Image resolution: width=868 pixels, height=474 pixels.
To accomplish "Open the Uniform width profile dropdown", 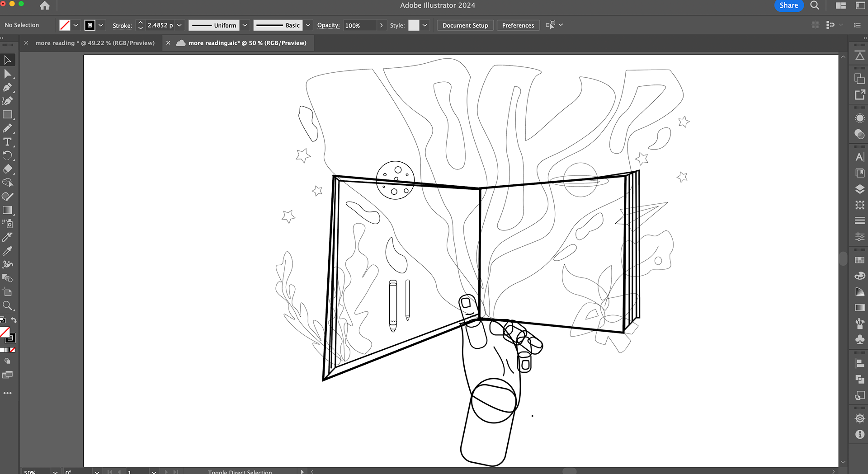I will (x=245, y=25).
